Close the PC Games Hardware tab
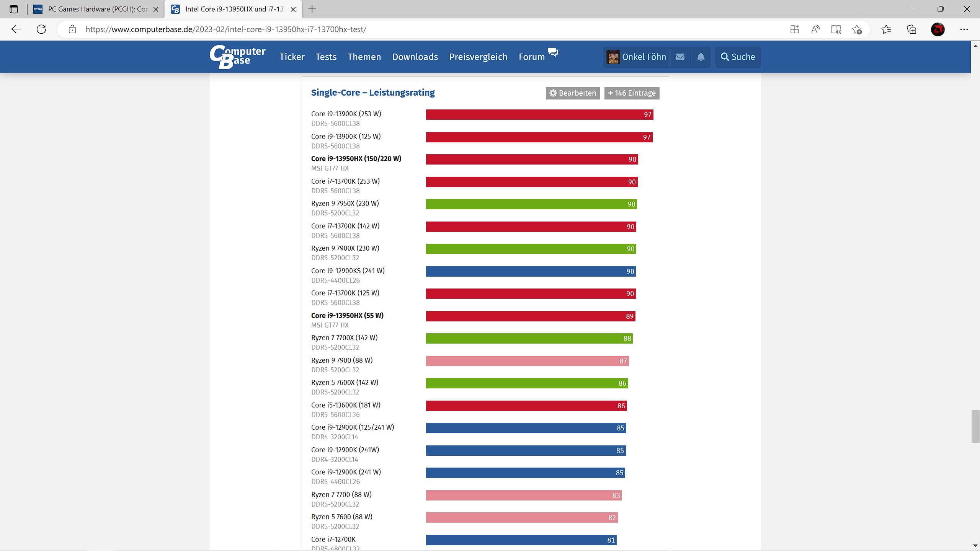This screenshot has height=551, width=980. tap(156, 10)
